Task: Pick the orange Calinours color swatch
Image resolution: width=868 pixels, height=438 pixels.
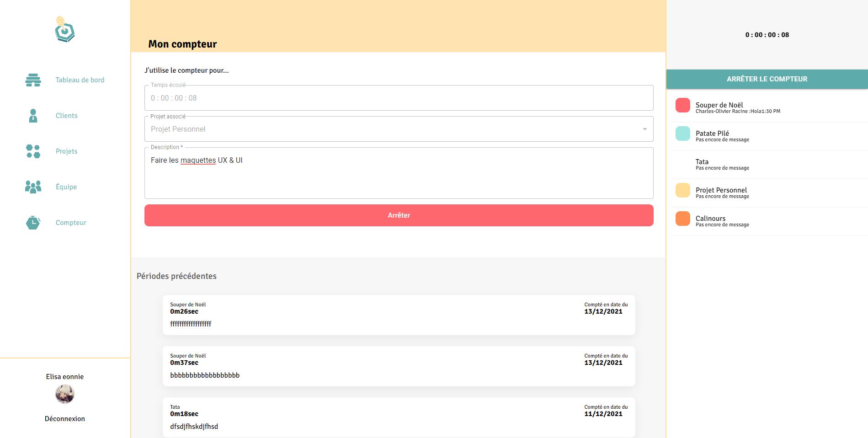Action: (x=682, y=219)
